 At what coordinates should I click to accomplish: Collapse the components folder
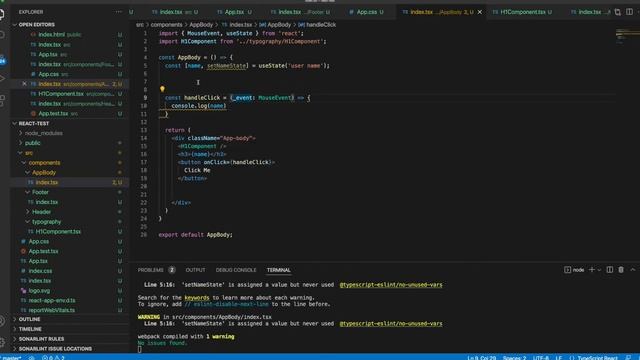coord(44,162)
